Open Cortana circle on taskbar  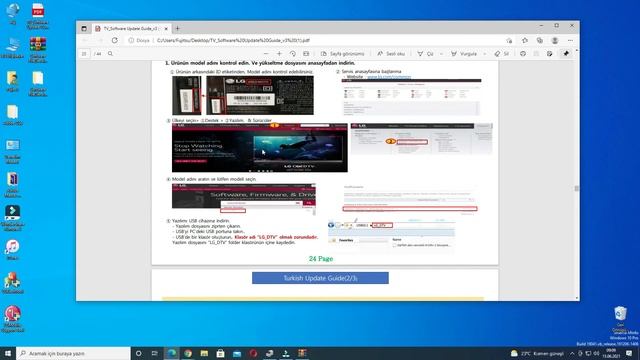tap(138, 353)
